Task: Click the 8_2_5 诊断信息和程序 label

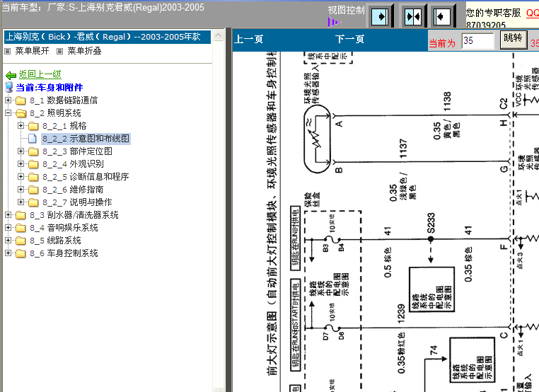Action: [x=86, y=177]
